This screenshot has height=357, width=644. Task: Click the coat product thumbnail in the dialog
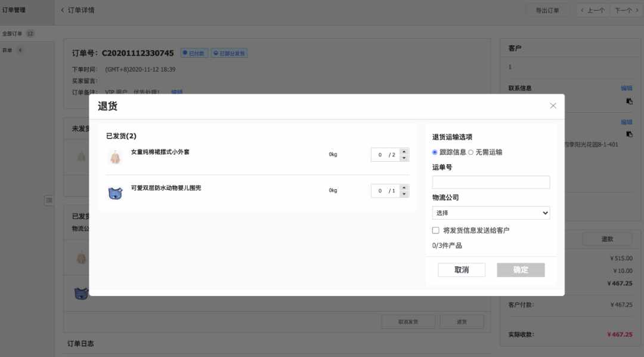click(116, 156)
